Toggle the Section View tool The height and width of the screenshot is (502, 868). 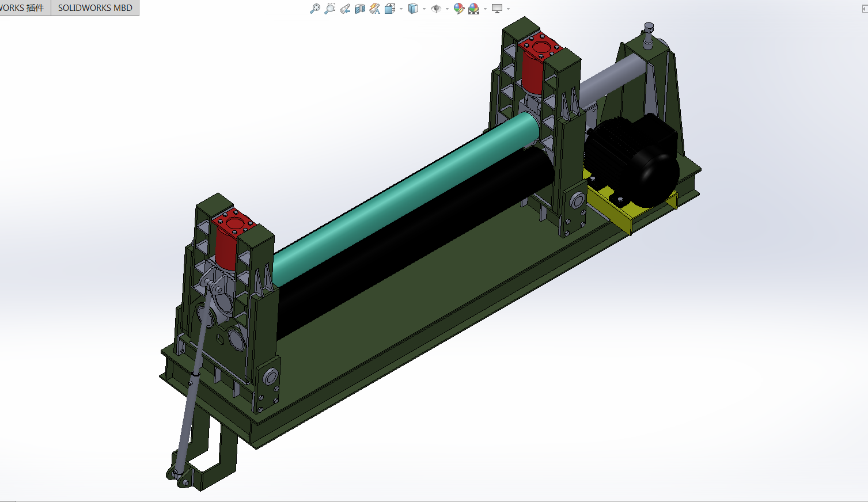pos(360,9)
